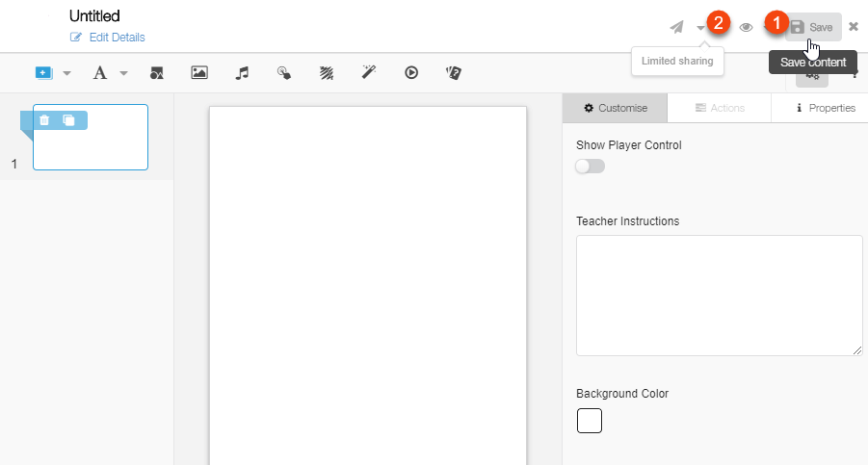The image size is (868, 465).
Task: Open the text tool dropdown arrow
Action: click(123, 73)
